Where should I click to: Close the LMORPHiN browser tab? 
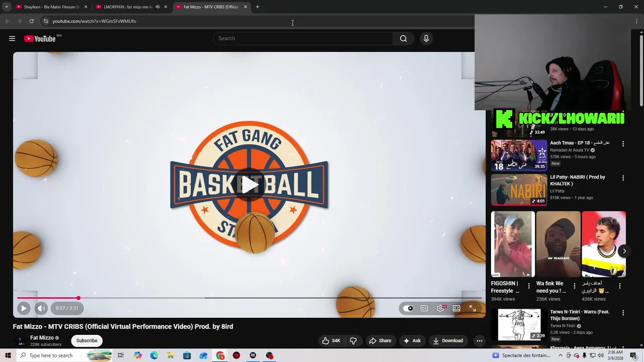166,7
